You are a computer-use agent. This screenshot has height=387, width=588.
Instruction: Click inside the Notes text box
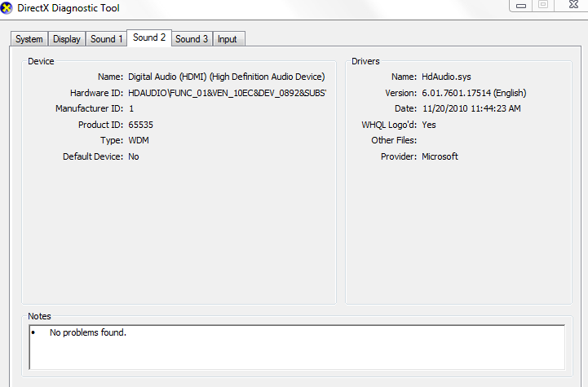pos(297,347)
